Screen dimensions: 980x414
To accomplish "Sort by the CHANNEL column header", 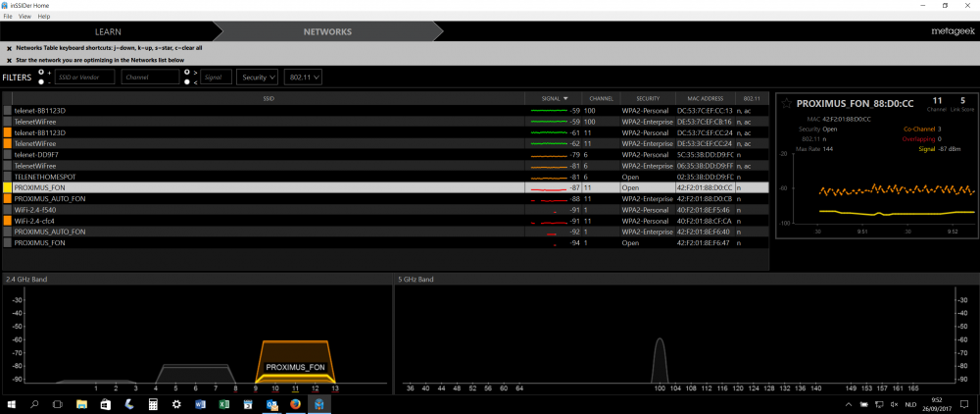I will (602, 98).
